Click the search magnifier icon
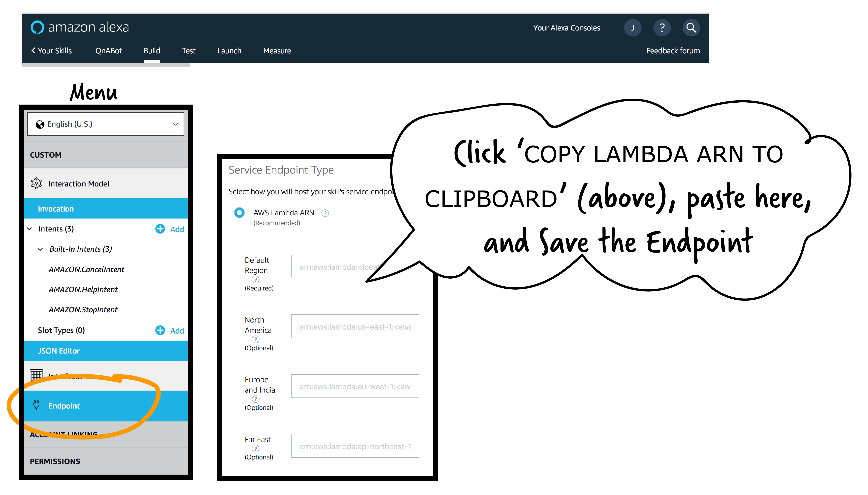 (691, 28)
